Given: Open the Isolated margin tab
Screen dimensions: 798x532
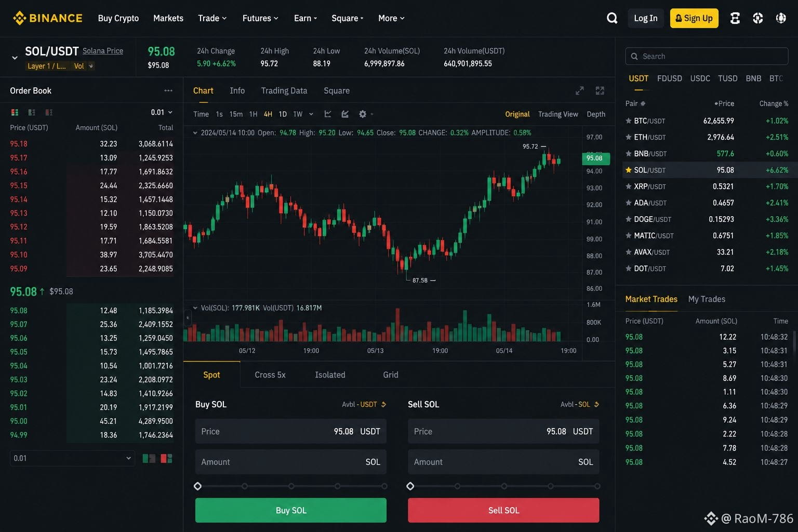Looking at the screenshot, I should [330, 375].
